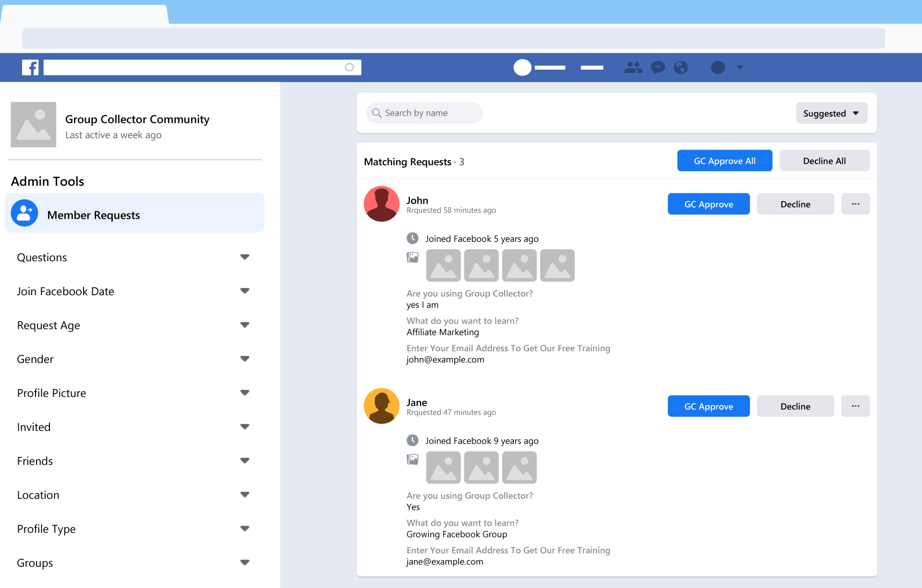Open the Messenger icon in navbar

[658, 67]
